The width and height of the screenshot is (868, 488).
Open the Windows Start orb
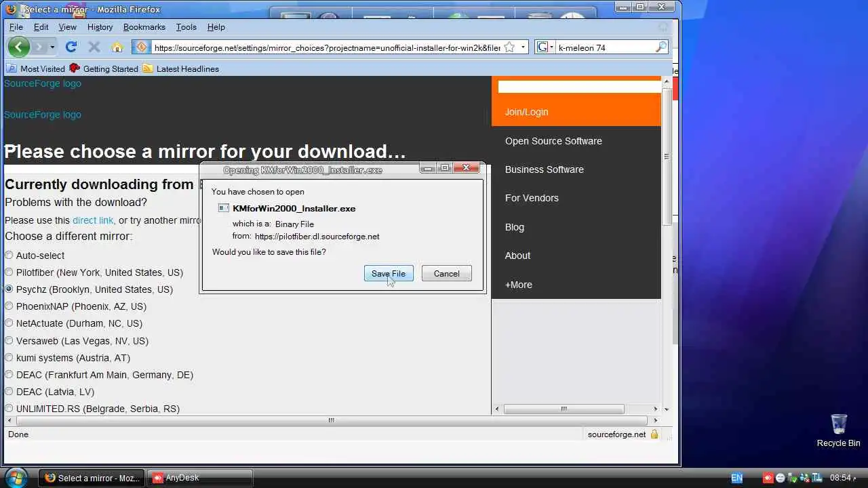point(16,477)
